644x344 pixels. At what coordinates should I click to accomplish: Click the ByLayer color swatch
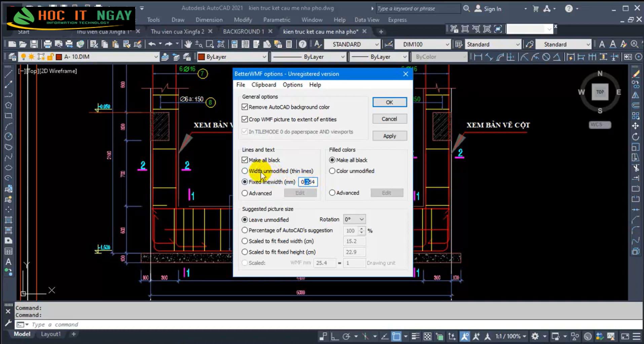click(x=202, y=57)
